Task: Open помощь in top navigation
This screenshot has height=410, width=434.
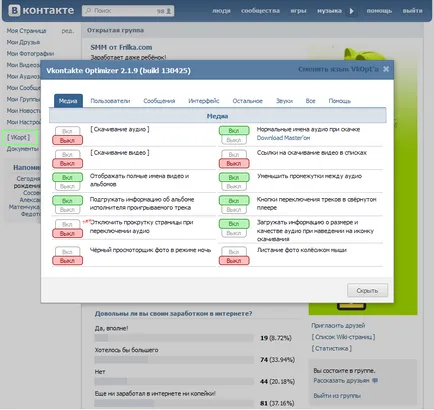Action: pyautogui.click(x=379, y=11)
